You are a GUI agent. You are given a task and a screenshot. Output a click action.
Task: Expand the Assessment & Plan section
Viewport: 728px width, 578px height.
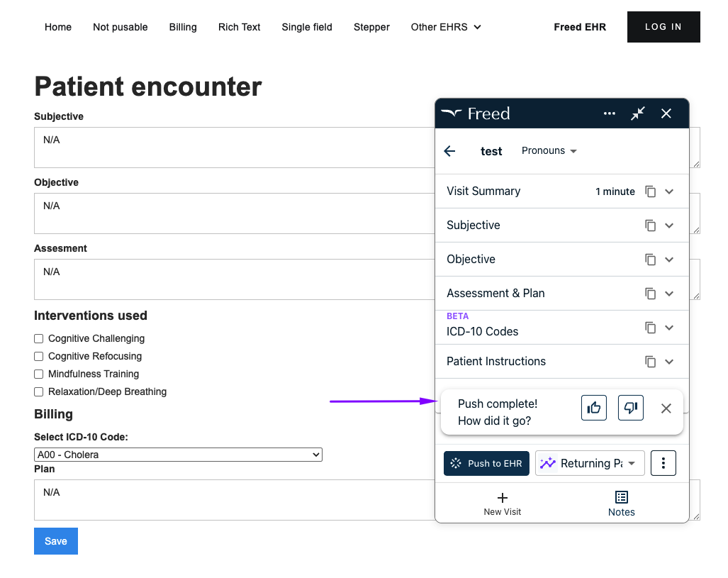[x=669, y=293]
